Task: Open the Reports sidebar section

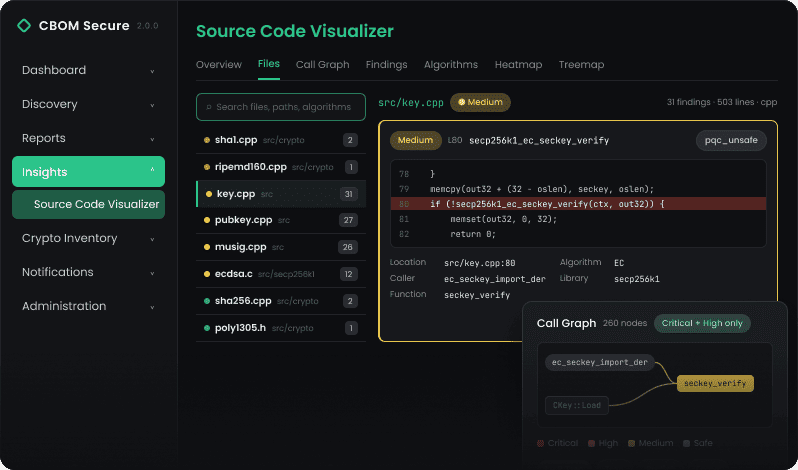Action: pyautogui.click(x=89, y=138)
